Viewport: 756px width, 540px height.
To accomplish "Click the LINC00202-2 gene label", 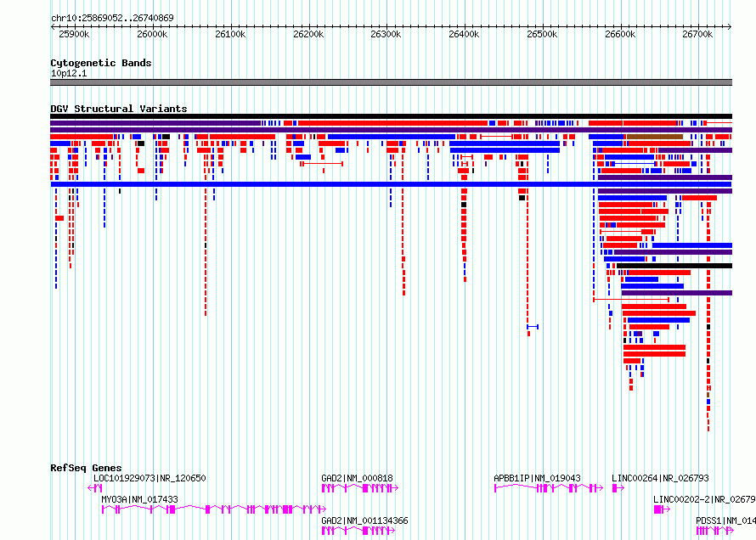I will pos(704,499).
